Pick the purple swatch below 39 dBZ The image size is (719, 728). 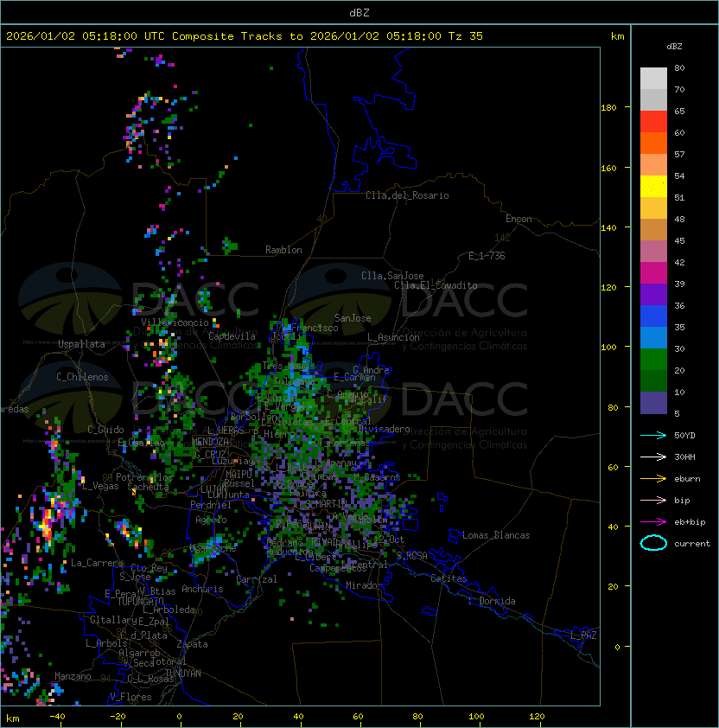tap(653, 294)
